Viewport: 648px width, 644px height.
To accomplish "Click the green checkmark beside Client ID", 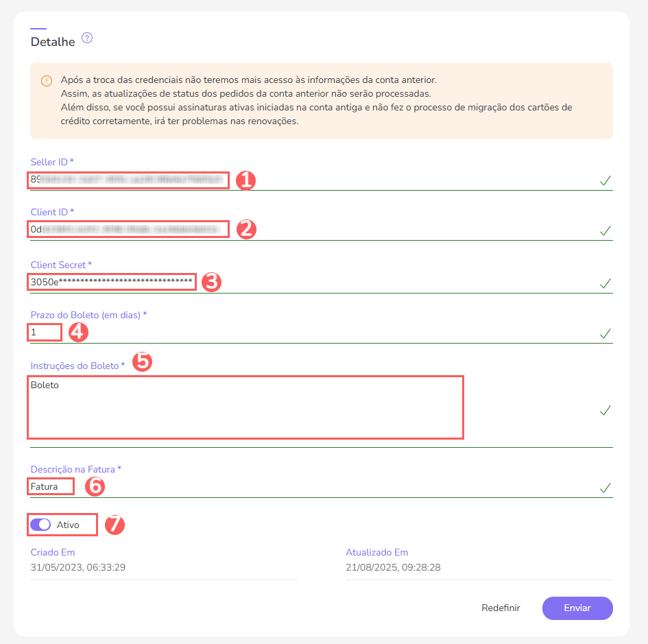I will pos(605,231).
